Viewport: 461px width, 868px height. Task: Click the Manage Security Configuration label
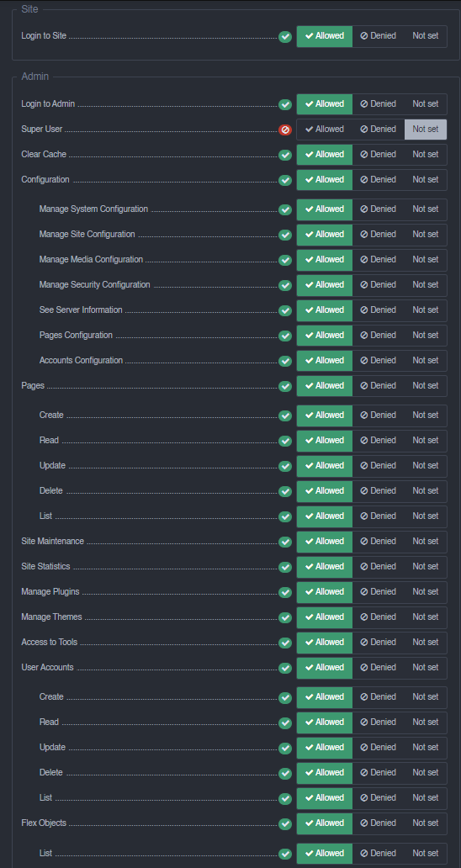(x=94, y=284)
